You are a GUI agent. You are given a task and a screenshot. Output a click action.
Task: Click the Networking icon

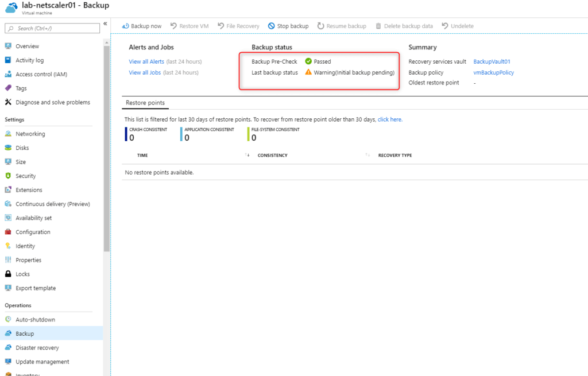8,133
